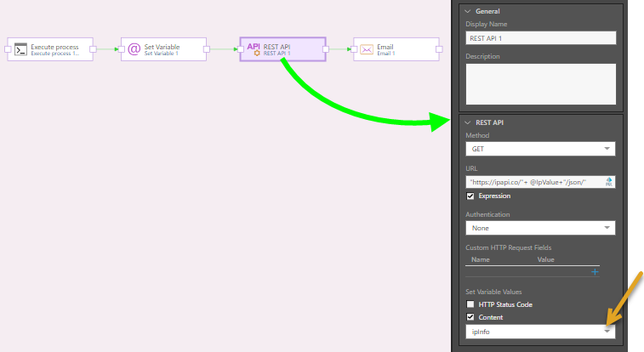The image size is (644, 352).
Task: Toggle the Expression checkbox
Action: [x=470, y=196]
